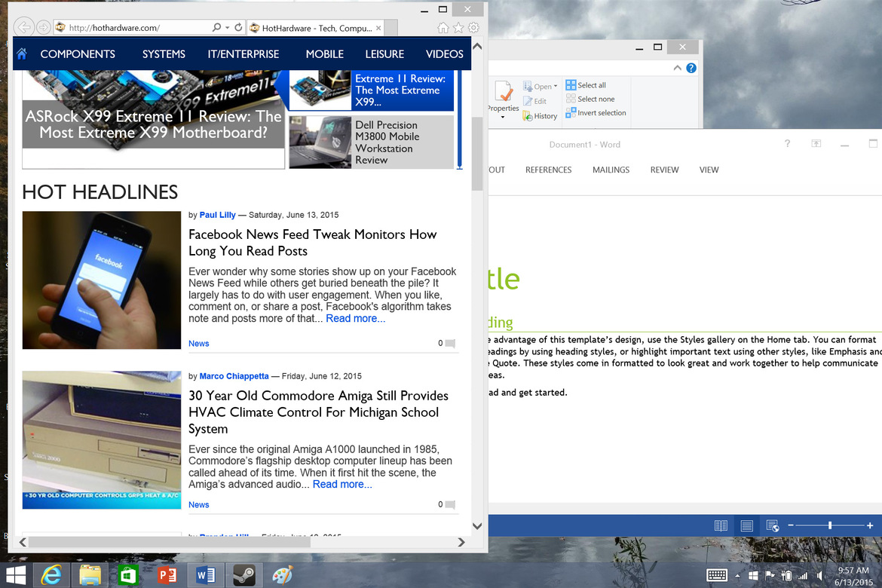Click Open in File Explorer ribbon

coord(537,86)
